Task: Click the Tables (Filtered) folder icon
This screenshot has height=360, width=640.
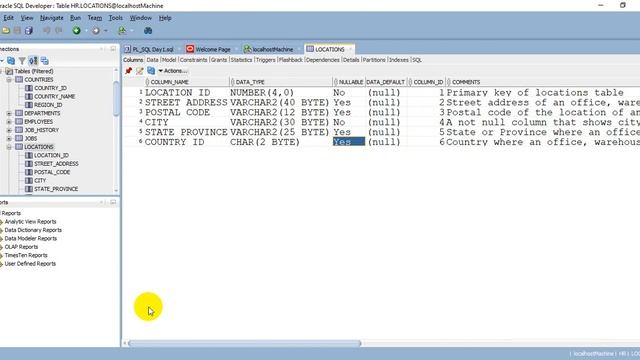Action: [x=9, y=71]
